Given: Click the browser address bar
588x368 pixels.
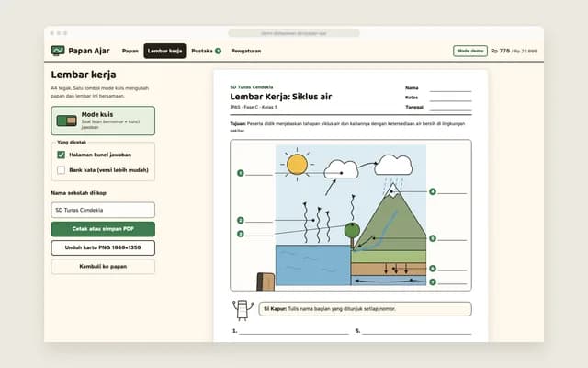Looking at the screenshot, I should pyautogui.click(x=294, y=33).
